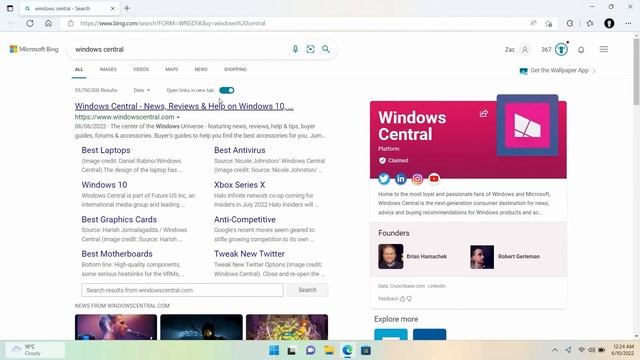The image size is (640, 360).
Task: Open the Windows Central main result link
Action: [184, 106]
